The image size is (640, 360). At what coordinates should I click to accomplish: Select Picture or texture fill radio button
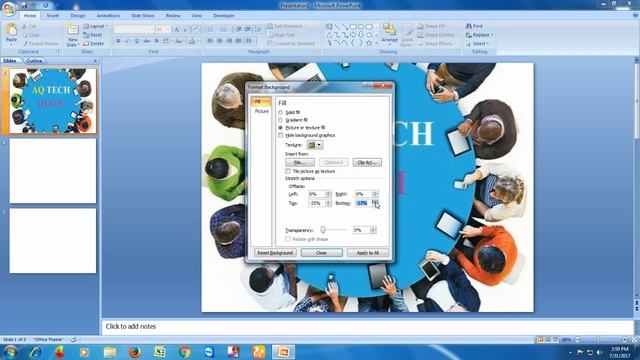click(x=280, y=128)
